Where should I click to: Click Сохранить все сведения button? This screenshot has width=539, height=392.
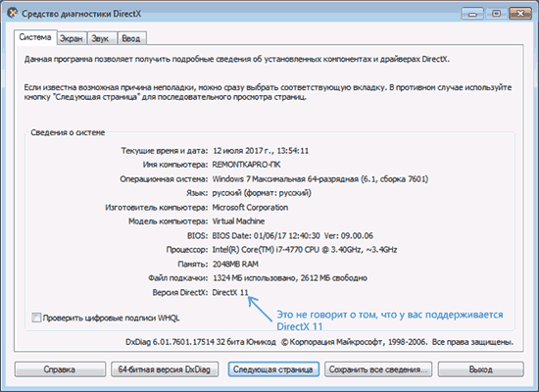tap(378, 369)
